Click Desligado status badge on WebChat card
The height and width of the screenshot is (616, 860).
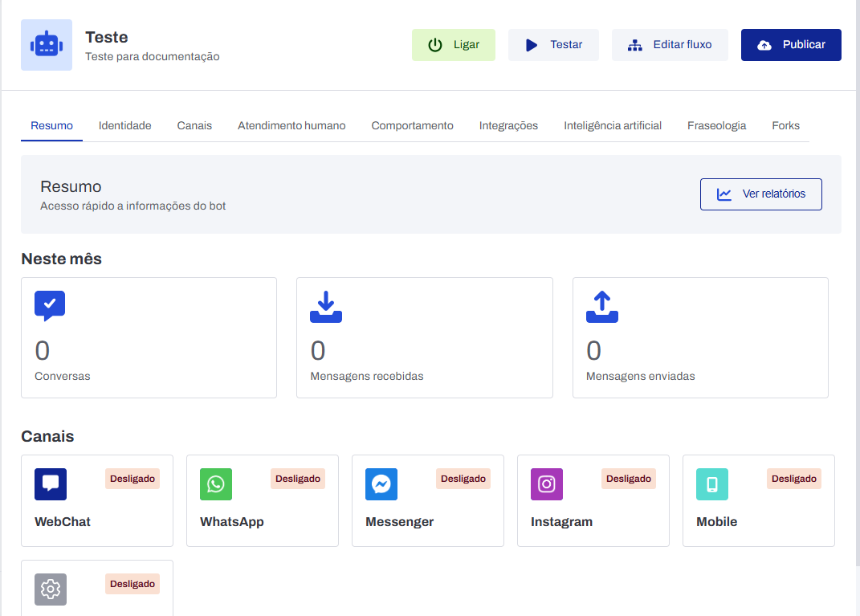[132, 479]
